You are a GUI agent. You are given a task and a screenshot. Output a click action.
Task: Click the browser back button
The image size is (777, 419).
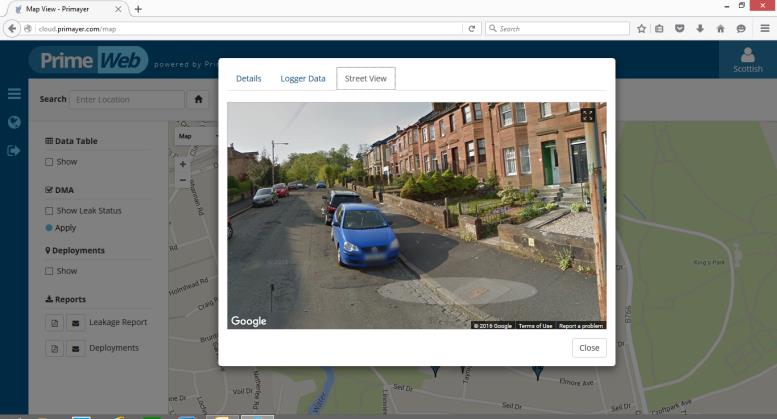(x=12, y=29)
